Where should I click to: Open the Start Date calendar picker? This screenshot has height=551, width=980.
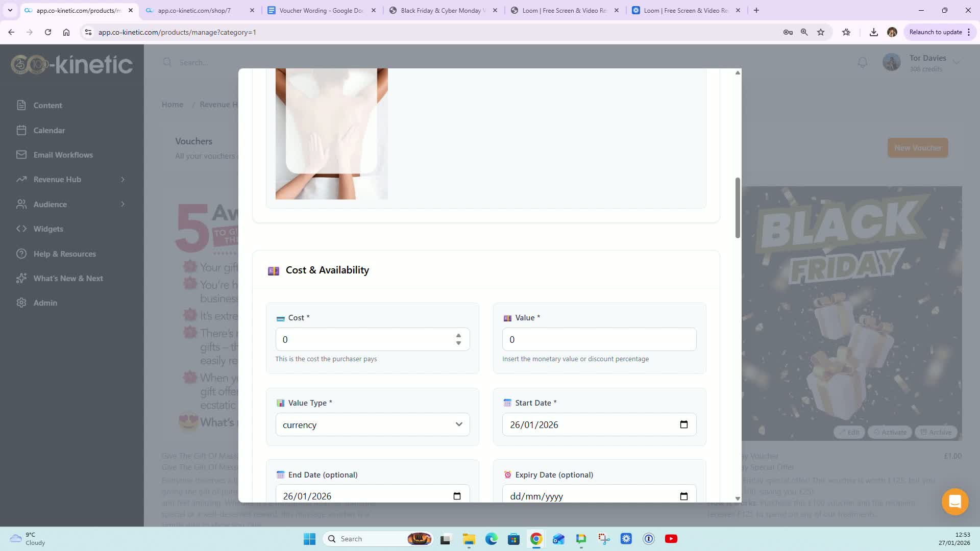point(684,424)
